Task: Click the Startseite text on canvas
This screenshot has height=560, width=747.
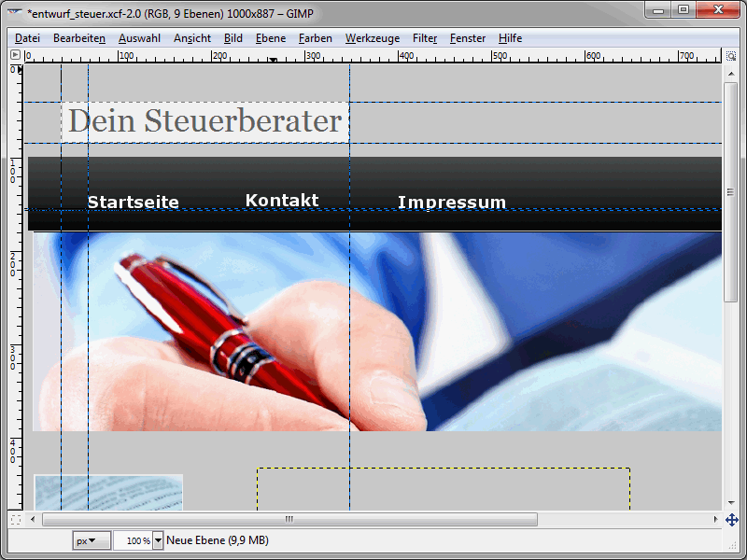Action: click(x=134, y=202)
